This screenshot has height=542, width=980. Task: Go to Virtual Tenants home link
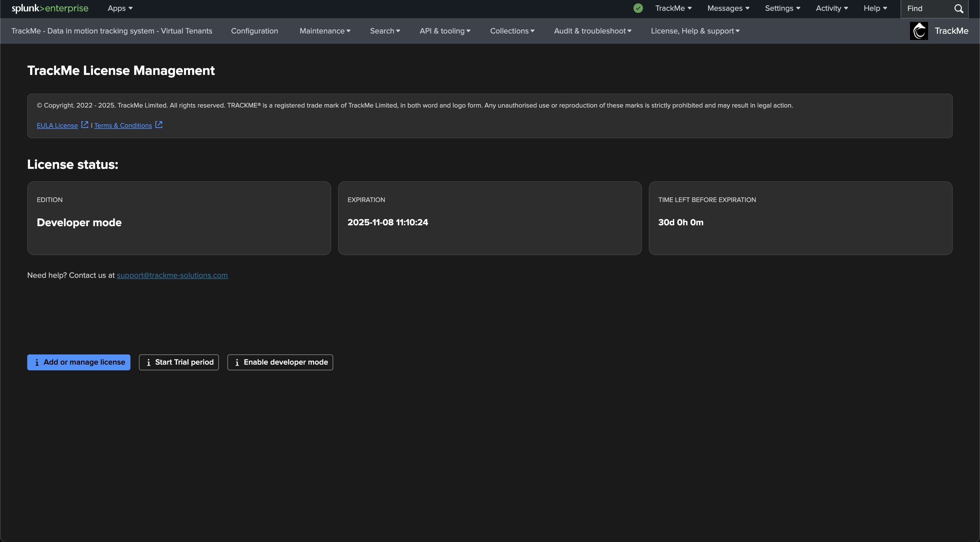point(112,31)
